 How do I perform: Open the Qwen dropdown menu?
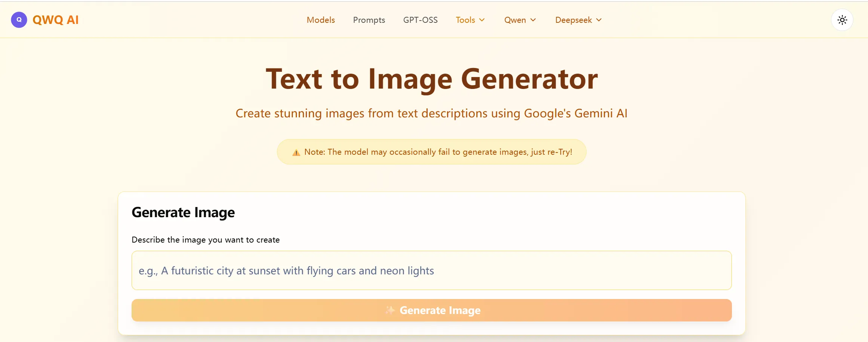click(520, 20)
